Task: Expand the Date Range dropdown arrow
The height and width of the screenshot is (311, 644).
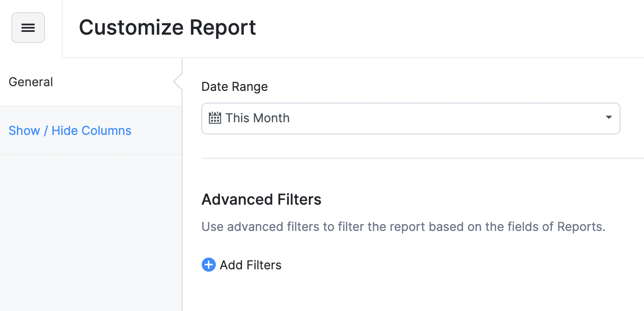Action: [x=608, y=118]
